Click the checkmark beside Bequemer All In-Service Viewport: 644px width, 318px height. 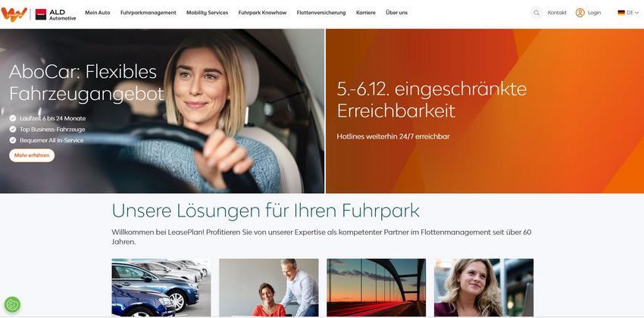pyautogui.click(x=13, y=140)
